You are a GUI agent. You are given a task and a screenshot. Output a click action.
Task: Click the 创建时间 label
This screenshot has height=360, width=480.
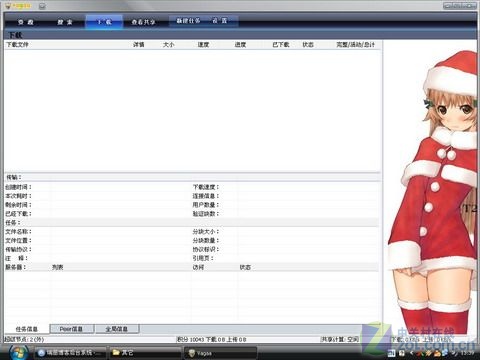coord(18,187)
